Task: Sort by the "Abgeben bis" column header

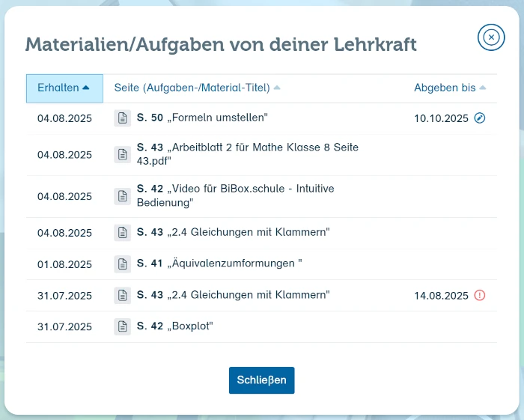Action: (x=449, y=88)
